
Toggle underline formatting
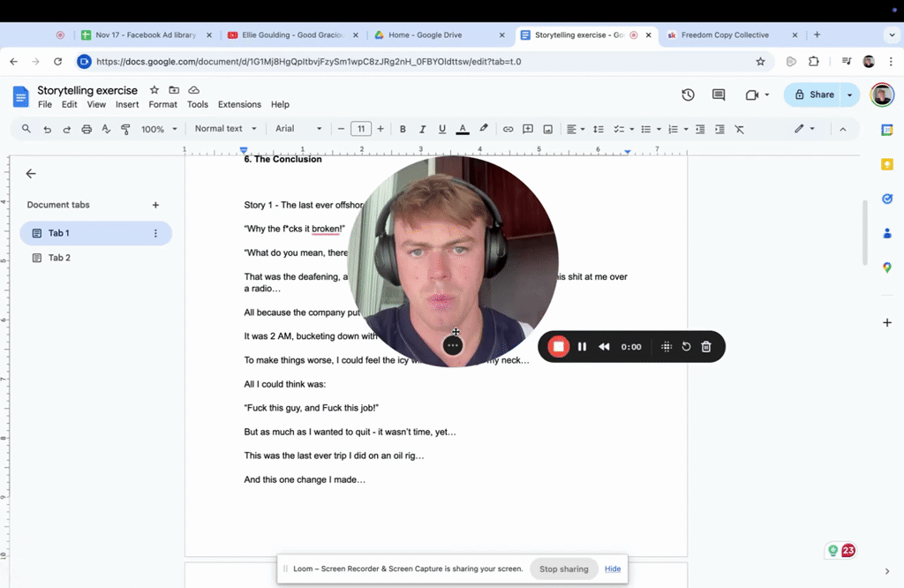441,128
